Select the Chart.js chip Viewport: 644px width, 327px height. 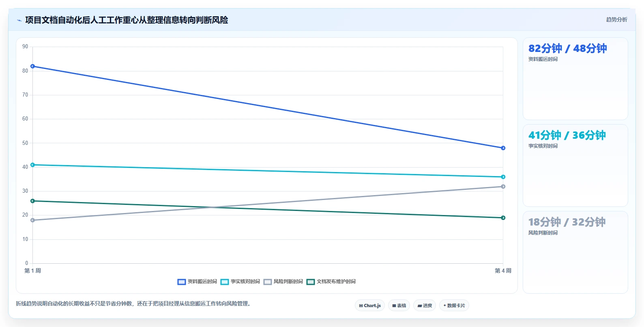pyautogui.click(x=370, y=305)
